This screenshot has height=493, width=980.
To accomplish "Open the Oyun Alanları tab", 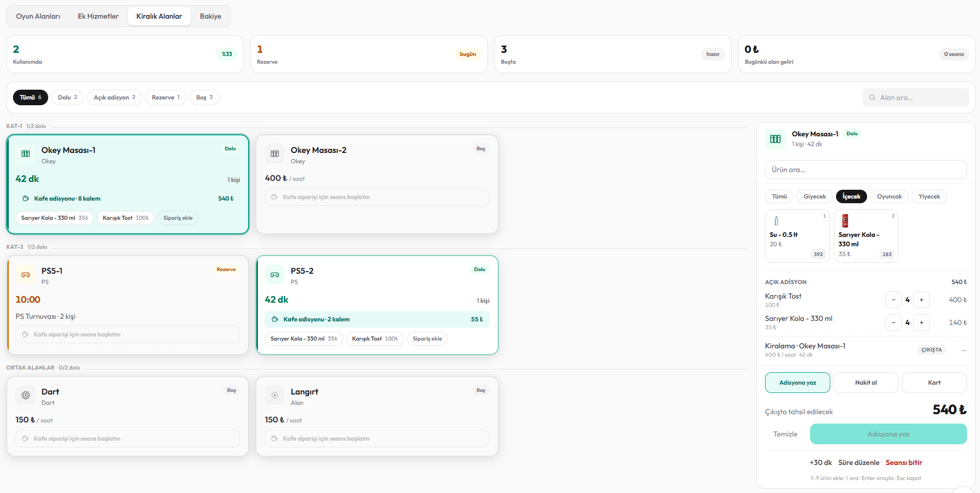I will point(38,16).
